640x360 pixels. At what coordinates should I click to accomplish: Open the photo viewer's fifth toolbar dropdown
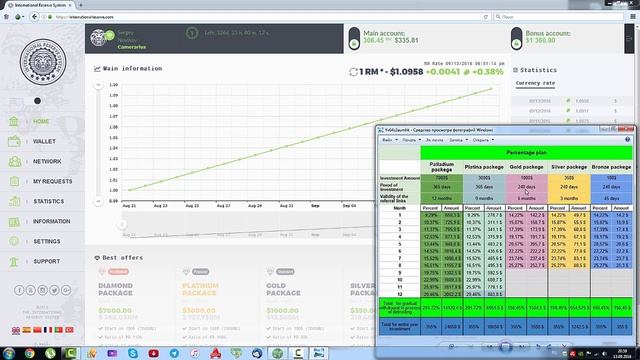[483, 140]
